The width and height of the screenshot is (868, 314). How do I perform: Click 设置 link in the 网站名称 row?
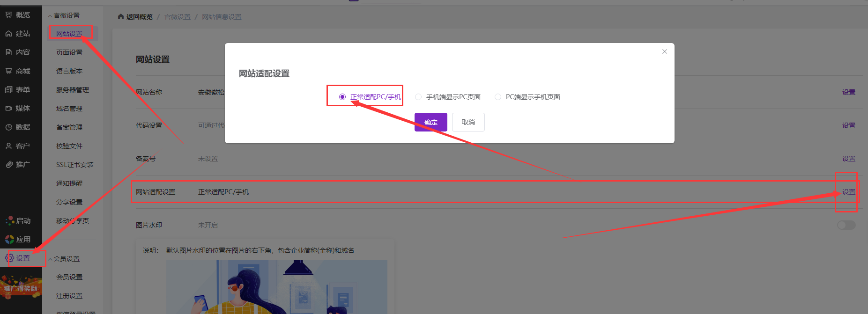(849, 92)
